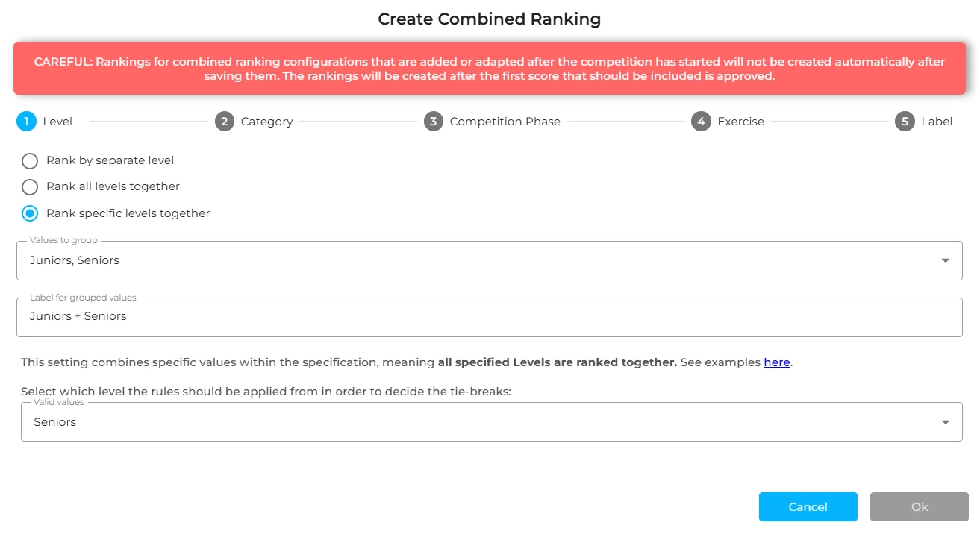This screenshot has height=534, width=980.
Task: Click the step 1 Level circle icon
Action: tap(26, 122)
